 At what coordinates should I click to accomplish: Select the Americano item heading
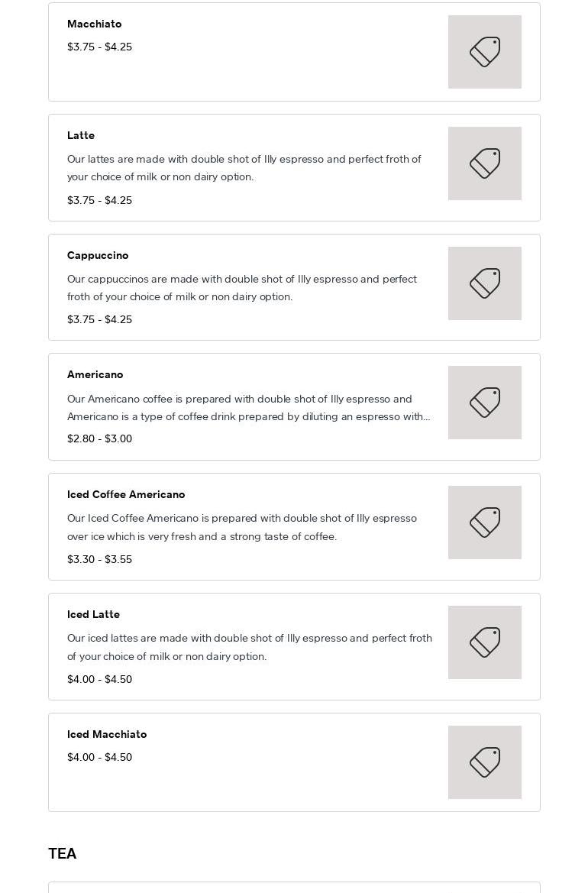click(x=95, y=374)
